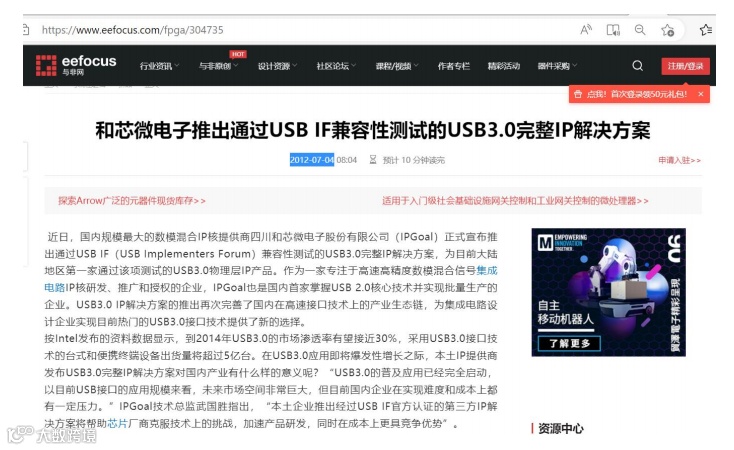Click the 首次登录领50元礼包 promo banner
The image size is (734, 450).
click(x=637, y=94)
